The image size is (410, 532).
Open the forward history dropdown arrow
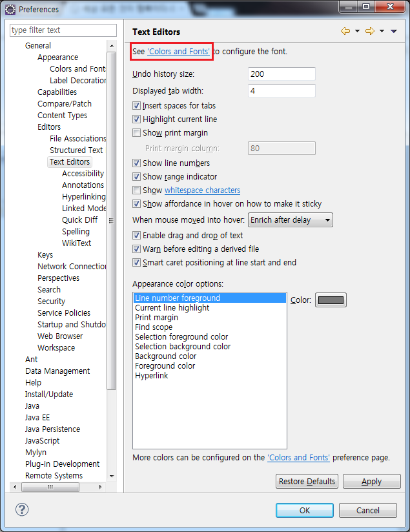382,31
